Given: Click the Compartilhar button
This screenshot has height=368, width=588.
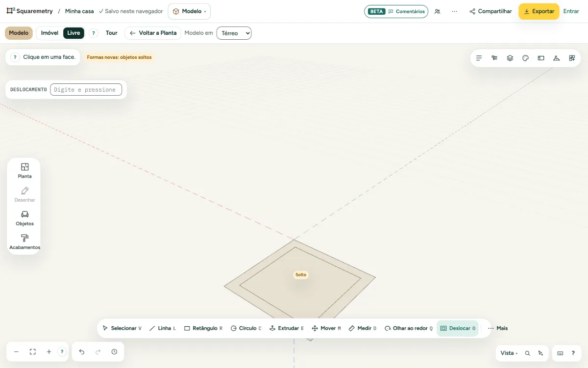Looking at the screenshot, I should pyautogui.click(x=490, y=11).
